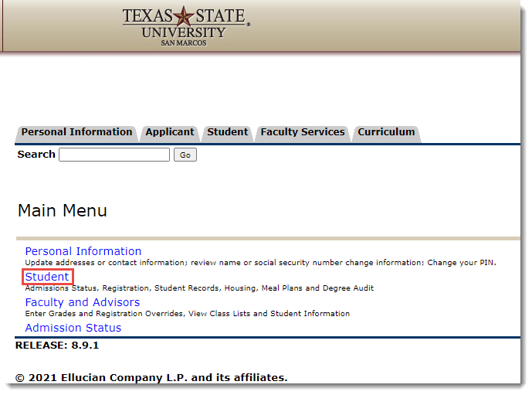Open the Faculty and Advisors link
Viewport: 532px width, 395px height.
click(x=83, y=302)
